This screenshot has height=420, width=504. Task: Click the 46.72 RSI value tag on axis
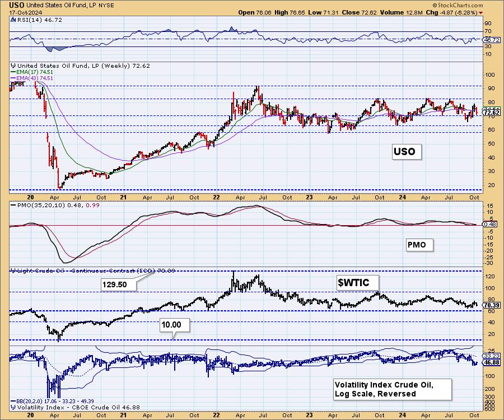pos(492,40)
